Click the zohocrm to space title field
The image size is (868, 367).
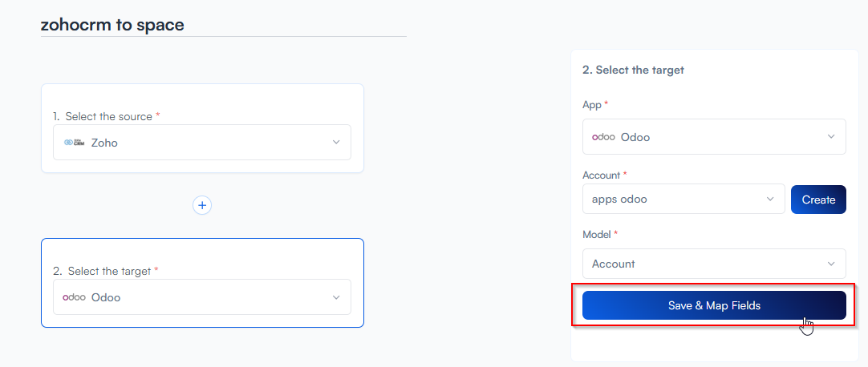point(223,25)
